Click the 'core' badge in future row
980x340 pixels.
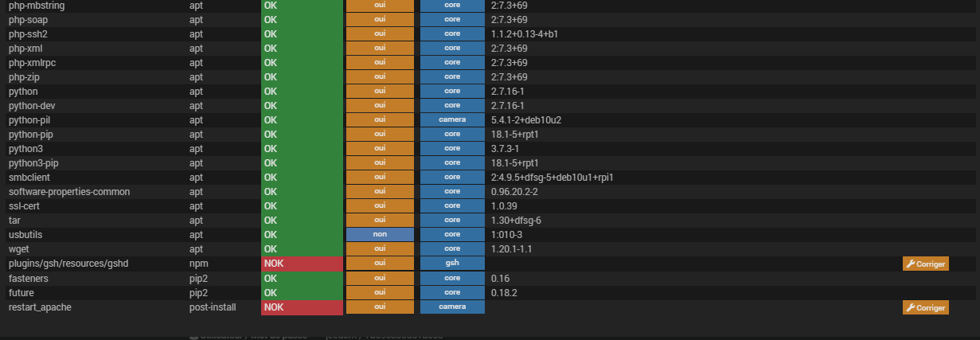tap(452, 292)
